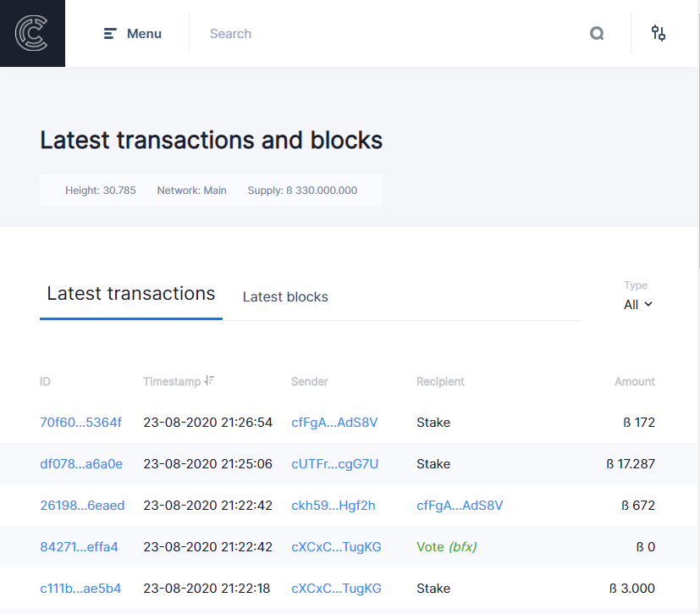This screenshot has height=614, width=700.
Task: Open sender cfFgA...AdS8V in first row
Action: 334,423
